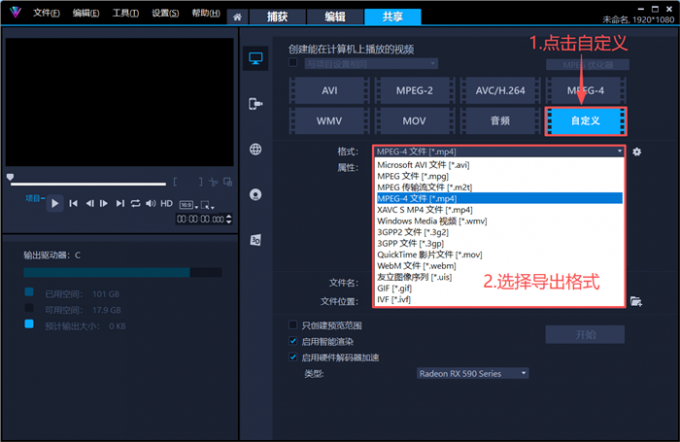Screen dimensions: 680x442
Task: Open the Radeon RX 590 Series dropdown
Action: pyautogui.click(x=473, y=373)
